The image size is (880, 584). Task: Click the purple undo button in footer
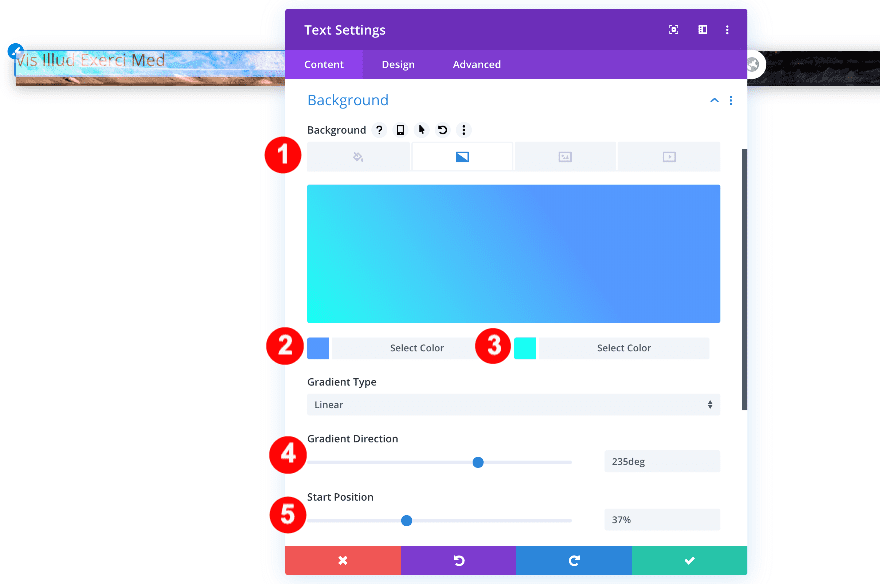459,560
